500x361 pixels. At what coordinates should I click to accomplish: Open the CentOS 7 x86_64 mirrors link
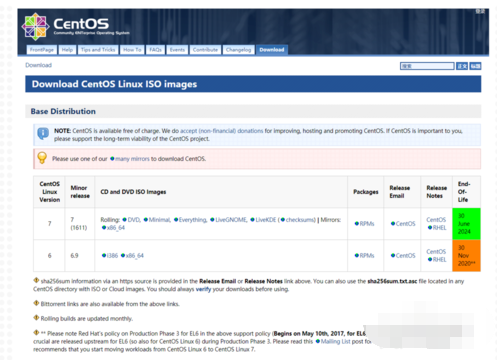pos(113,228)
